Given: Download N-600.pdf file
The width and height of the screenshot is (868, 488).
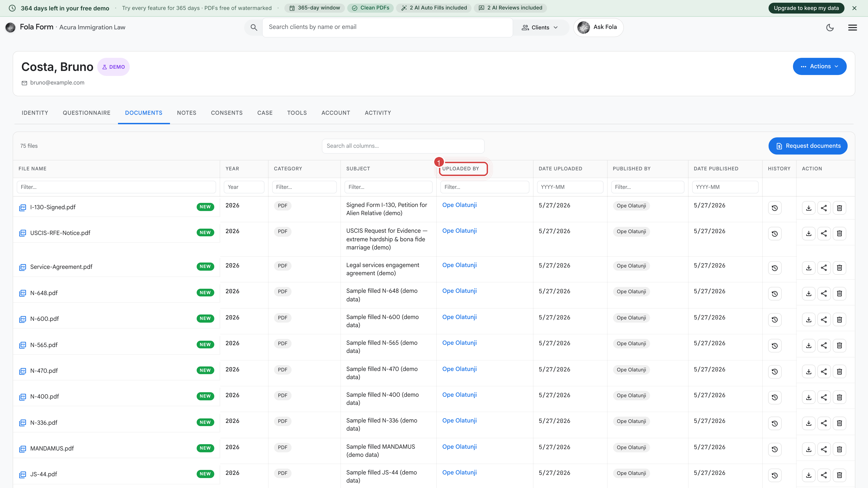Looking at the screenshot, I should tap(808, 320).
